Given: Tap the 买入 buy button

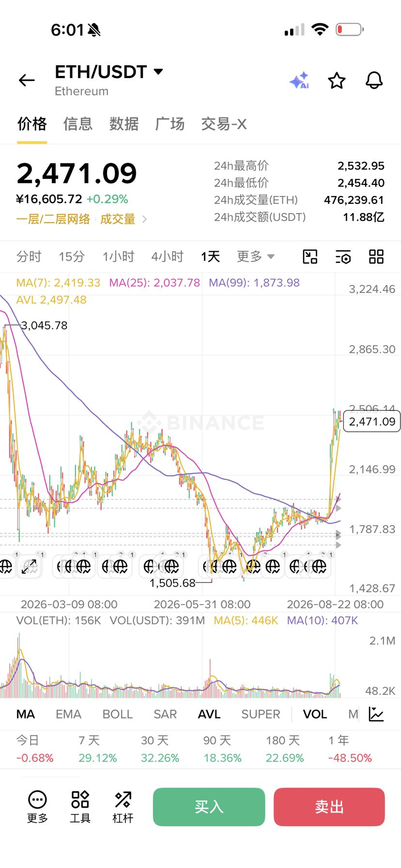Looking at the screenshot, I should 209,807.
